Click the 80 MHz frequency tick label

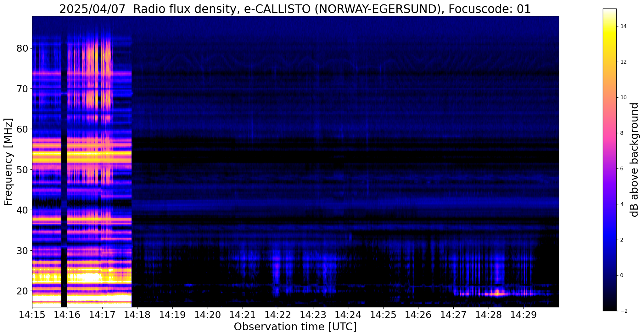point(22,48)
